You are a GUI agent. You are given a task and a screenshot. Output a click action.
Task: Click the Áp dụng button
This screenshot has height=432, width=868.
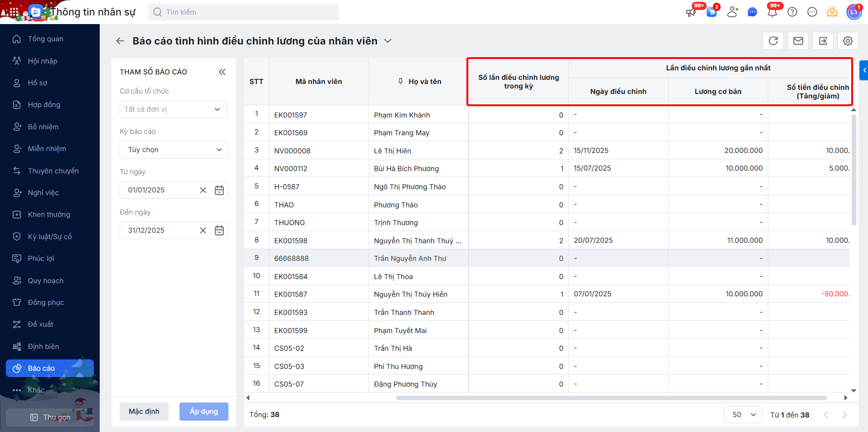pos(204,412)
